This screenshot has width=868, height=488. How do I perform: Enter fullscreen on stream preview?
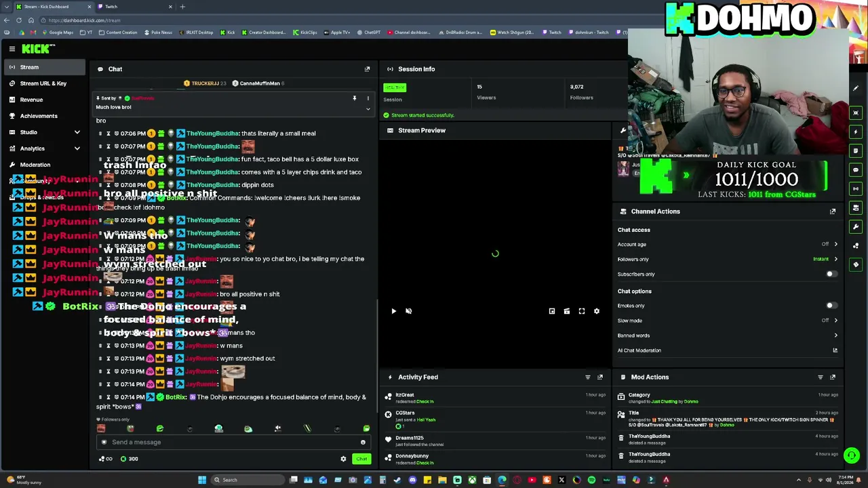tap(582, 311)
